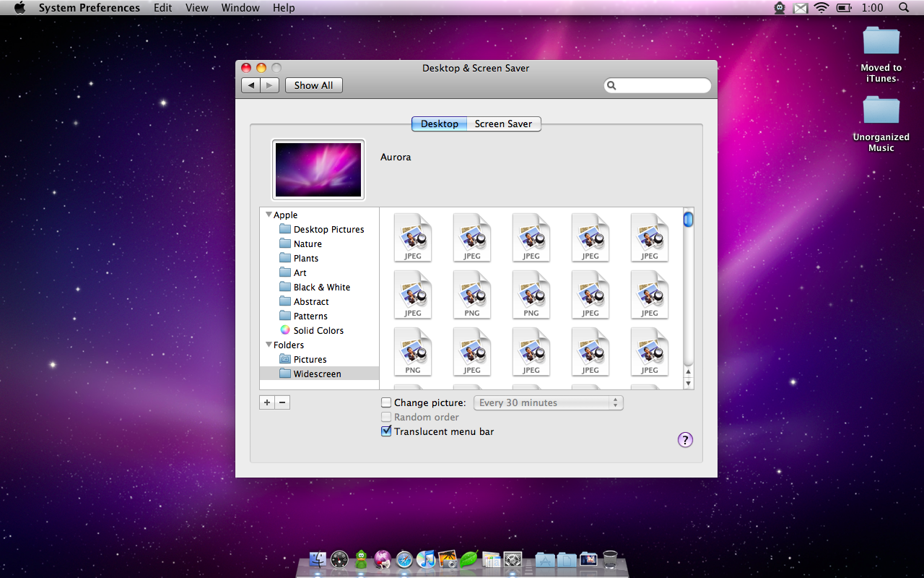This screenshot has width=924, height=578.
Task: Select the Widescreen folder
Action: coord(319,374)
